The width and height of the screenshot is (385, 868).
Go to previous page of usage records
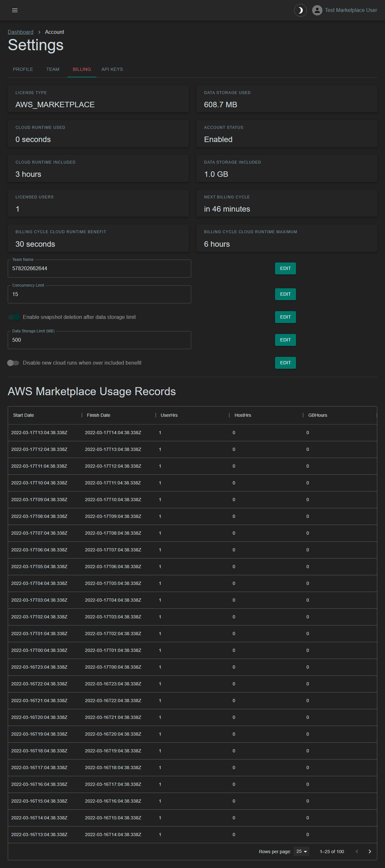point(357,851)
